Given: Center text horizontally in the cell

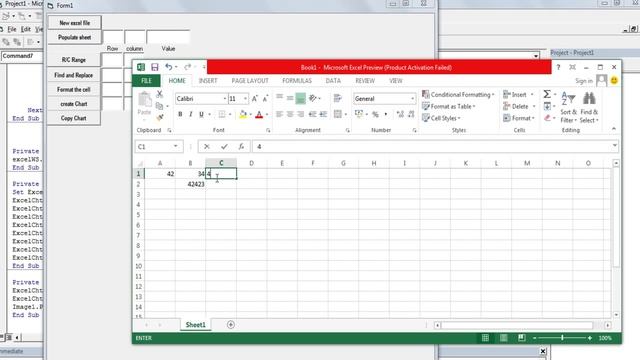Looking at the screenshot, I should click(x=290, y=114).
